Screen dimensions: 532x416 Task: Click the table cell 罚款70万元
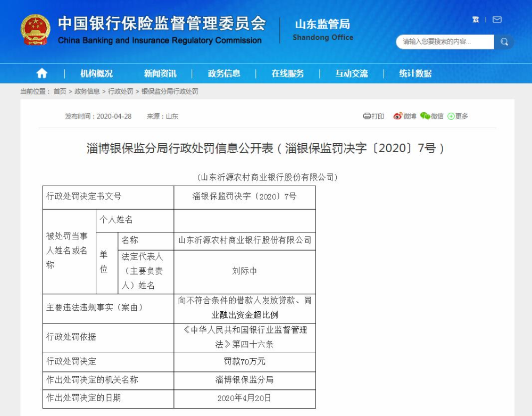[245, 361]
